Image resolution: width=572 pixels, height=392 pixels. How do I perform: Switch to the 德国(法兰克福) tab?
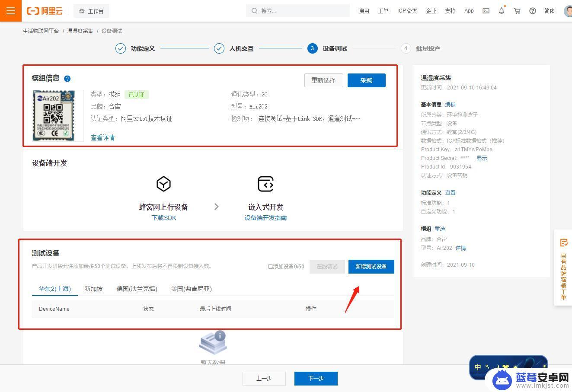pyautogui.click(x=137, y=289)
